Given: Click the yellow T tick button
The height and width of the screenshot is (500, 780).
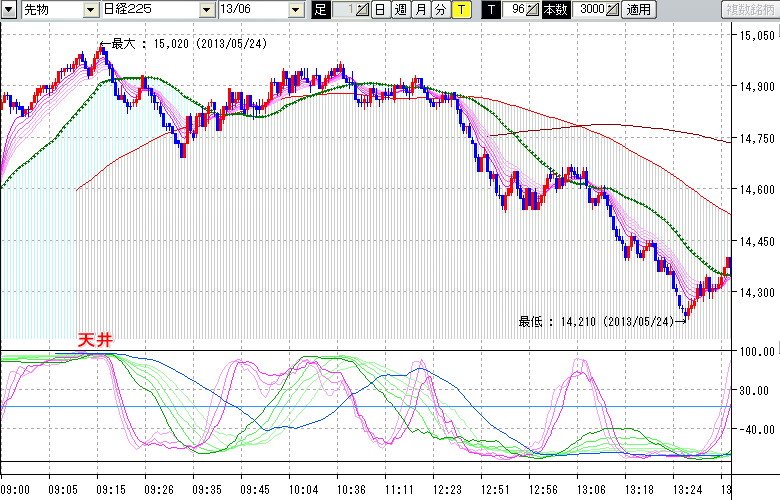Looking at the screenshot, I should pos(461,10).
